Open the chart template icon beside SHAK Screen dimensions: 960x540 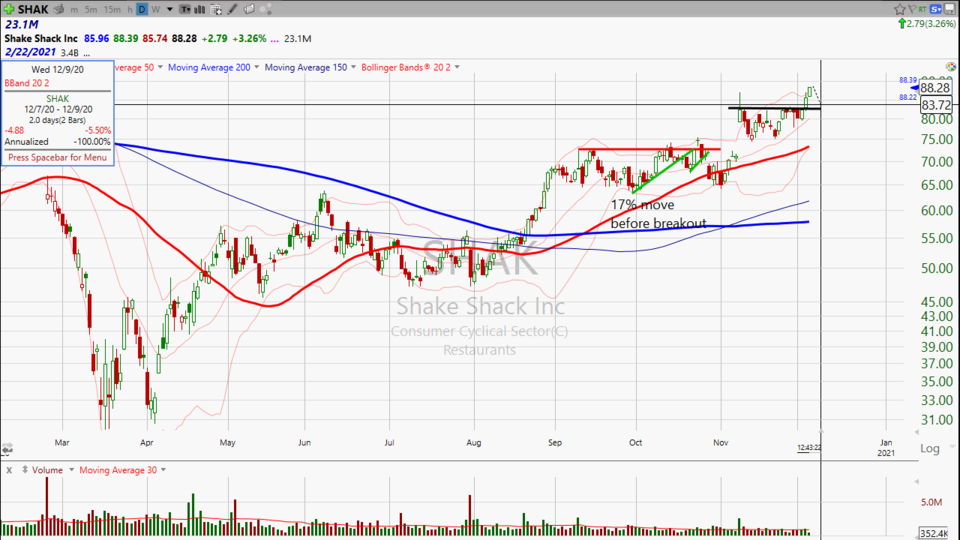coord(59,9)
